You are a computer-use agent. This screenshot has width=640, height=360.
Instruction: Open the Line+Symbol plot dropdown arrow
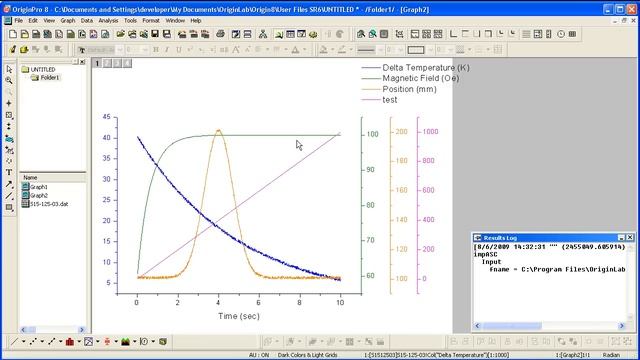click(x=60, y=342)
